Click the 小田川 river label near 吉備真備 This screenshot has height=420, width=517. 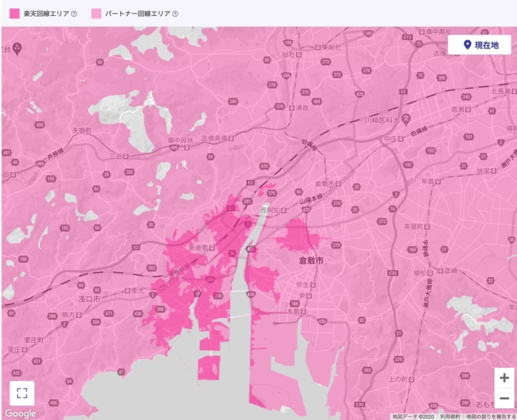236,149
